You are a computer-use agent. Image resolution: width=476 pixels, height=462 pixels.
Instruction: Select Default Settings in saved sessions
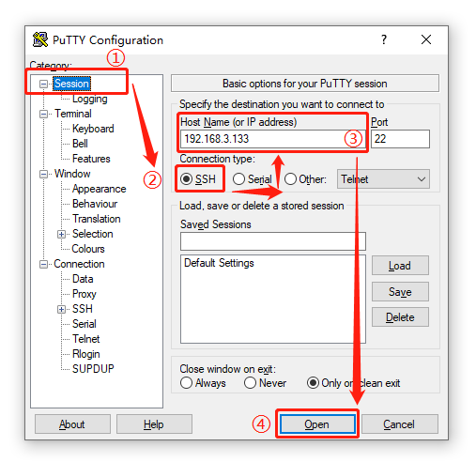(x=219, y=263)
